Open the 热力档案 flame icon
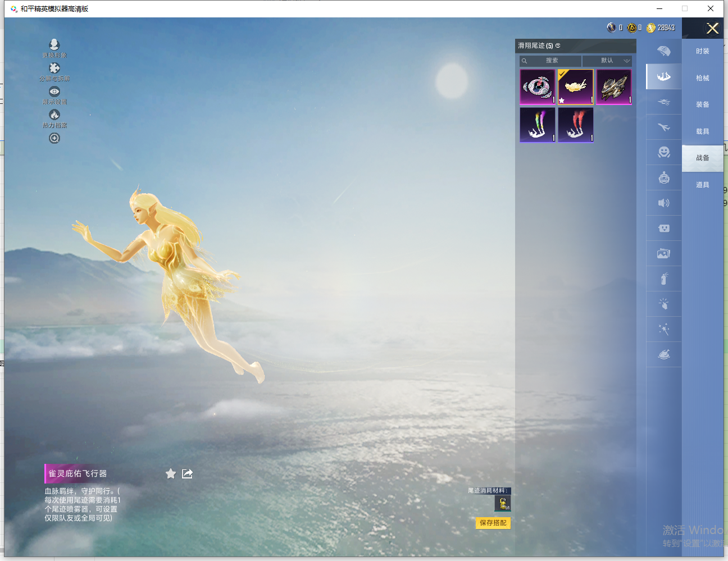 (54, 115)
